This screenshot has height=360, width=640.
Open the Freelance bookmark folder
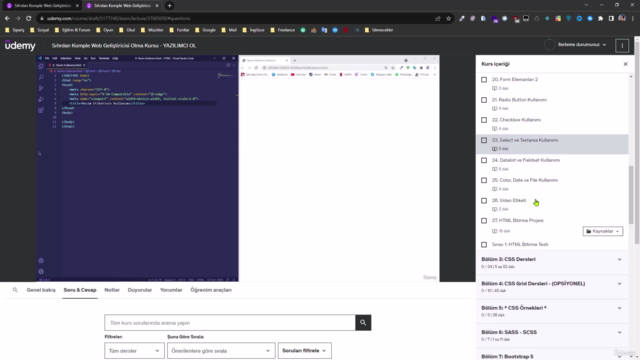tap(282, 30)
